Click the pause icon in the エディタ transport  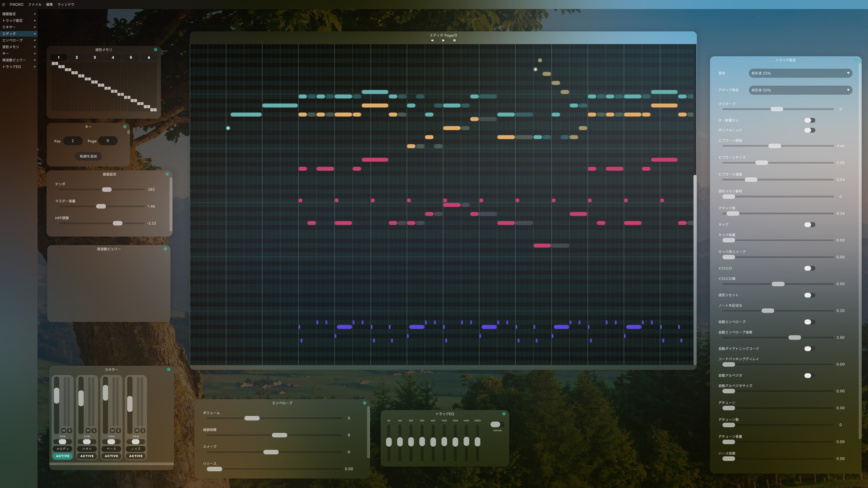pyautogui.click(x=455, y=40)
